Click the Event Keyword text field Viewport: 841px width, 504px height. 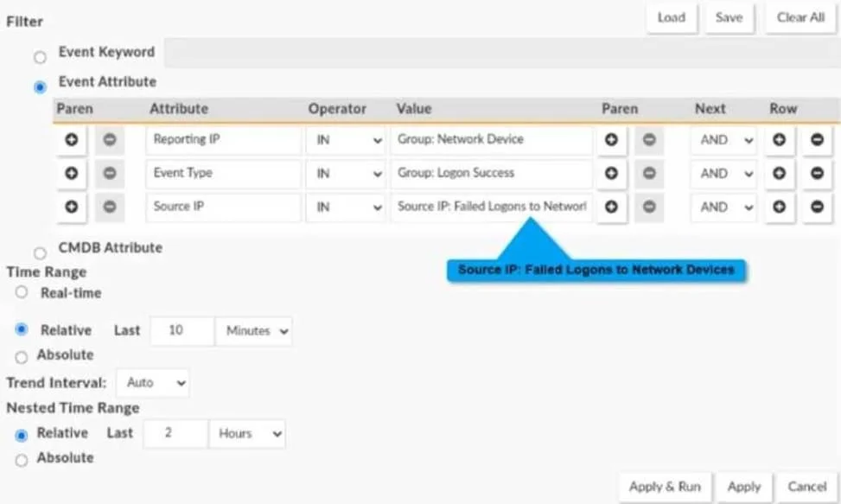click(502, 53)
